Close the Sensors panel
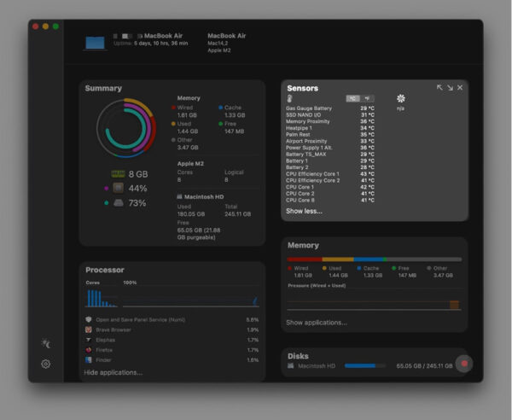 click(x=460, y=87)
